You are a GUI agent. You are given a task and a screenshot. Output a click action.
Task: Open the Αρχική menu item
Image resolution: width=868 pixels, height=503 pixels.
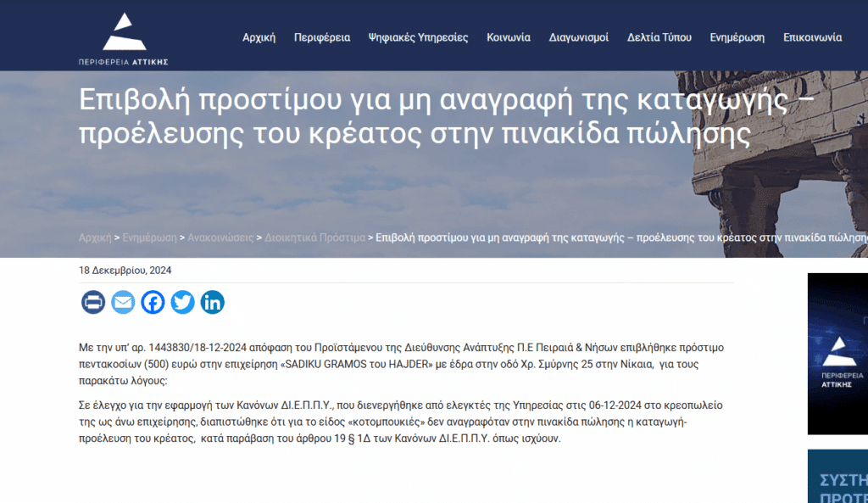click(x=259, y=37)
